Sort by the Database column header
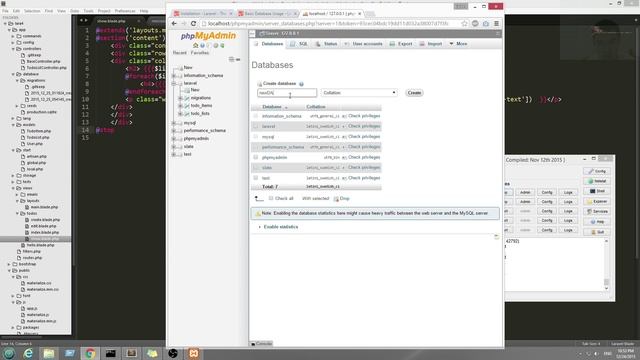 click(x=272, y=107)
